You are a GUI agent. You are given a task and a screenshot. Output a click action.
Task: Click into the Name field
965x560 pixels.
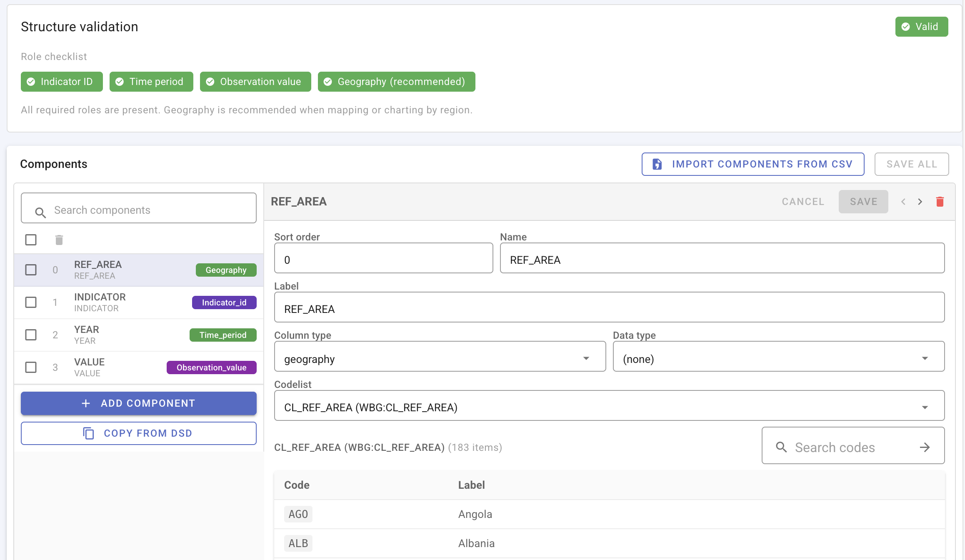coord(722,258)
